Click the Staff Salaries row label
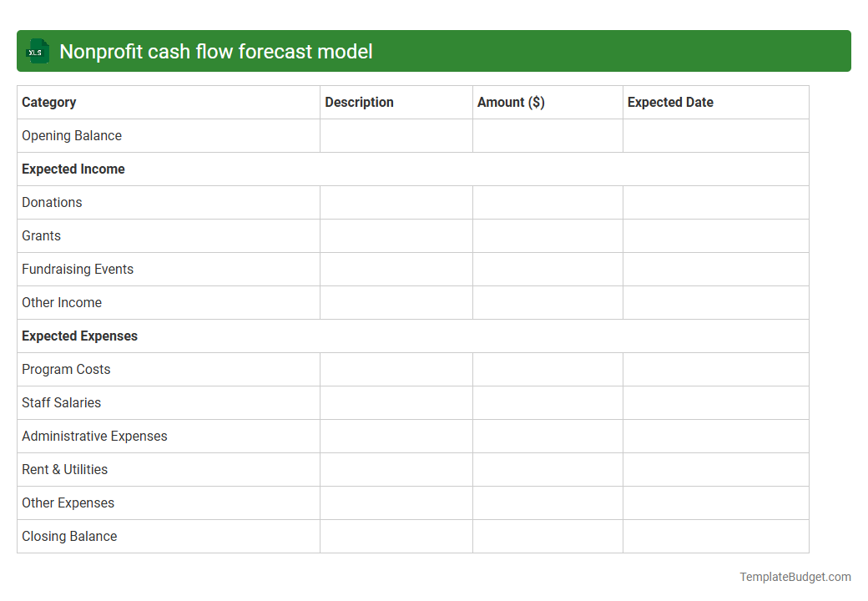Image resolution: width=868 pixels, height=601 pixels. [61, 402]
